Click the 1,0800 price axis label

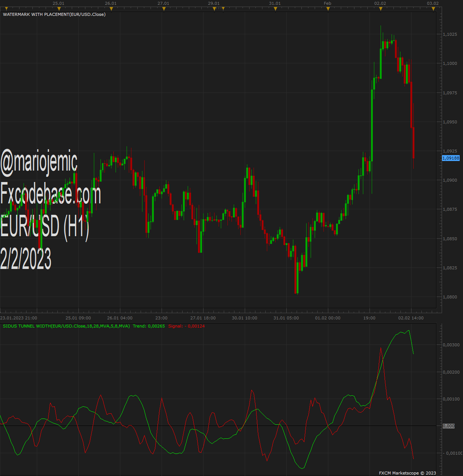pos(450,297)
